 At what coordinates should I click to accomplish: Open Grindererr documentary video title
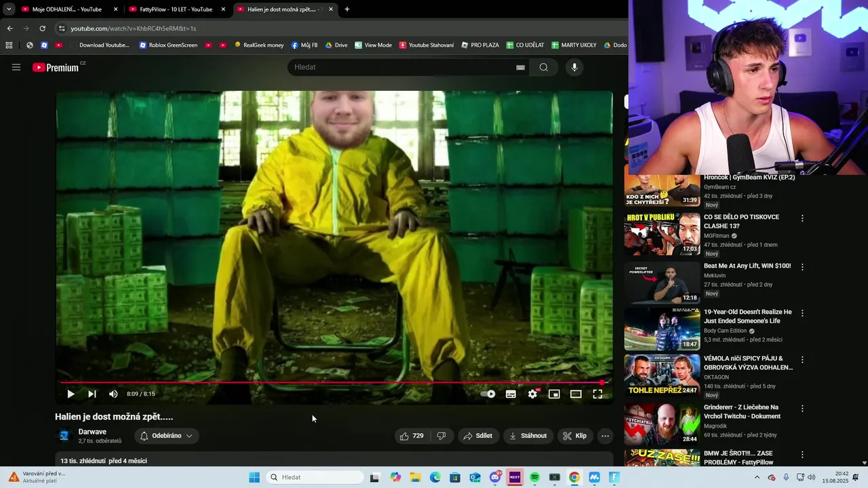click(x=742, y=411)
